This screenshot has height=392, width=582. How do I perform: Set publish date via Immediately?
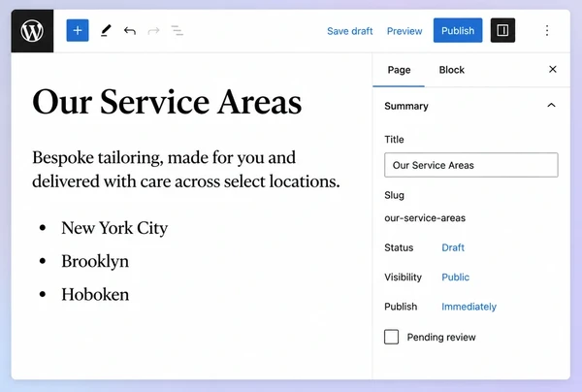(x=469, y=307)
